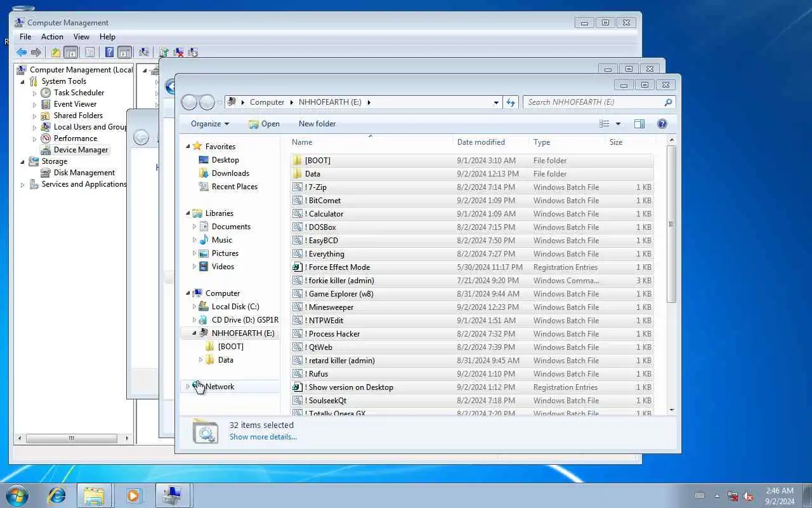Image resolution: width=812 pixels, height=508 pixels.
Task: Show hidden tray icons arrow
Action: (x=717, y=497)
